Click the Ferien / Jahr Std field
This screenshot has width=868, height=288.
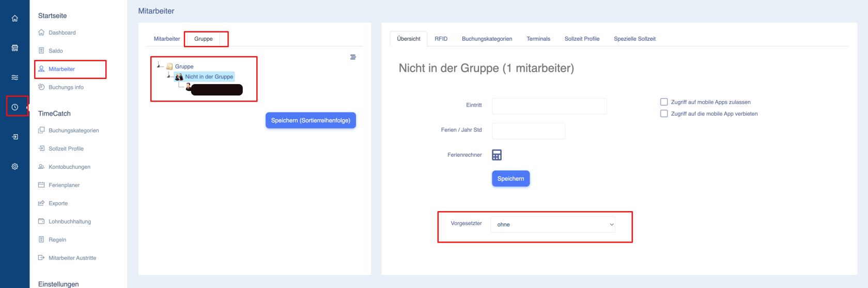529,131
